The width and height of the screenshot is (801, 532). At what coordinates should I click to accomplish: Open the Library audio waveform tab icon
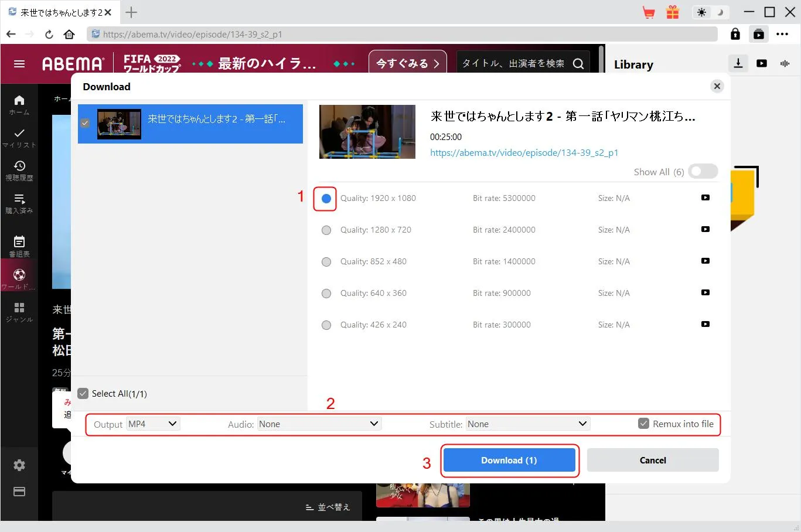(785, 63)
